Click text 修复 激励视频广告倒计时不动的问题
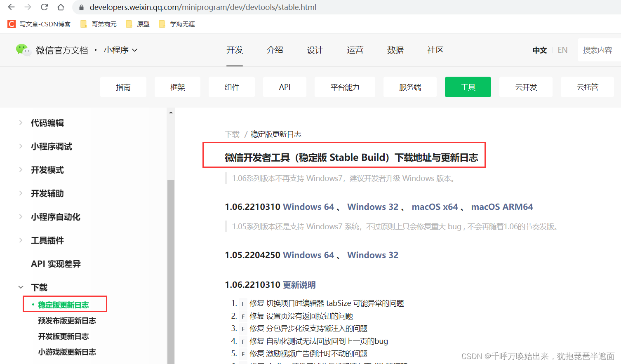The width and height of the screenshot is (621, 364). point(308,354)
